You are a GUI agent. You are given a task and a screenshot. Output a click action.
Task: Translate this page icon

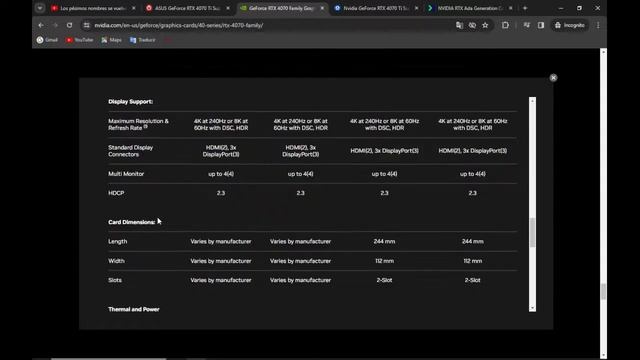click(x=459, y=25)
